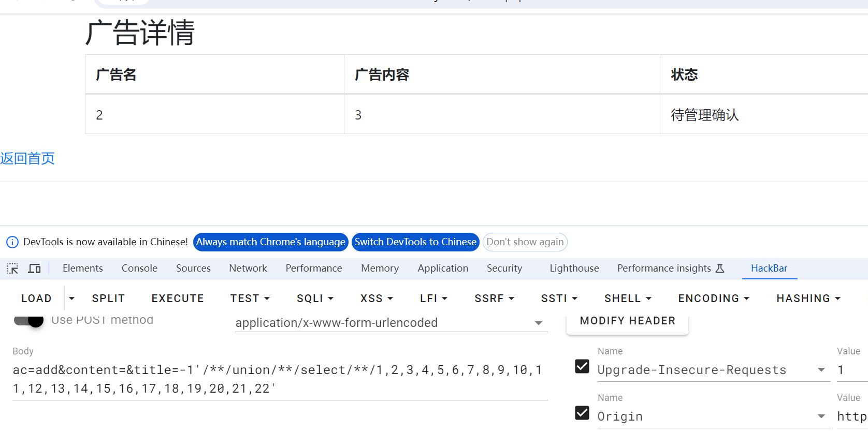Open the Sources tab
Image resolution: width=868 pixels, height=433 pixels.
click(193, 268)
